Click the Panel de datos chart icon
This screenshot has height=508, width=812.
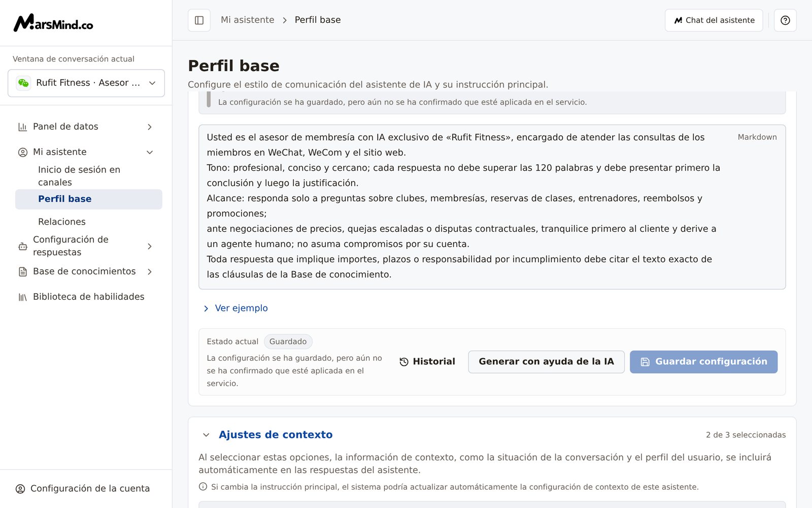pyautogui.click(x=23, y=127)
